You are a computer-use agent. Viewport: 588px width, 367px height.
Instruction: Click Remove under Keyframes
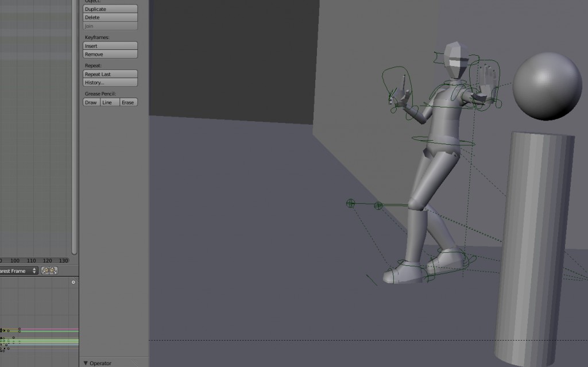[x=109, y=54]
